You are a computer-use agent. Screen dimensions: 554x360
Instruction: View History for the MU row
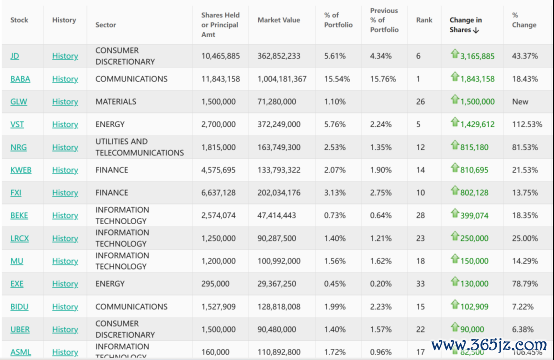pos(65,261)
